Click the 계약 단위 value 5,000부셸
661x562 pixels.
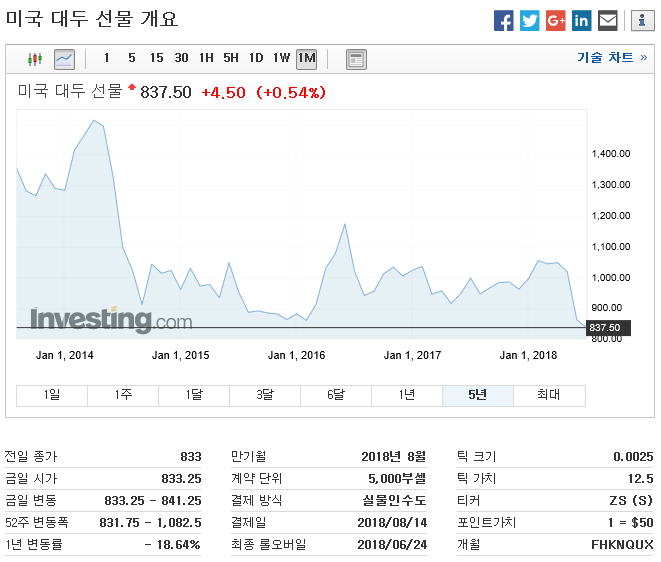click(397, 479)
